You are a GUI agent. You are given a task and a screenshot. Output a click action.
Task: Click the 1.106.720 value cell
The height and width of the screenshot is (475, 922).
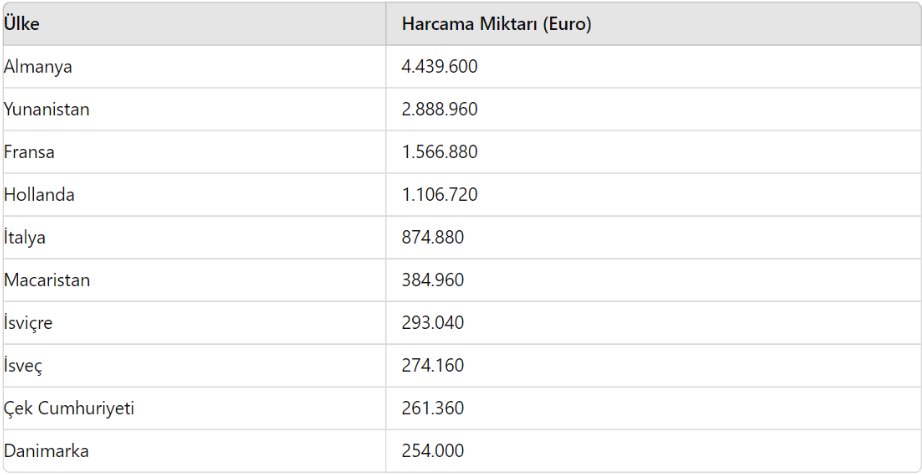(440, 195)
